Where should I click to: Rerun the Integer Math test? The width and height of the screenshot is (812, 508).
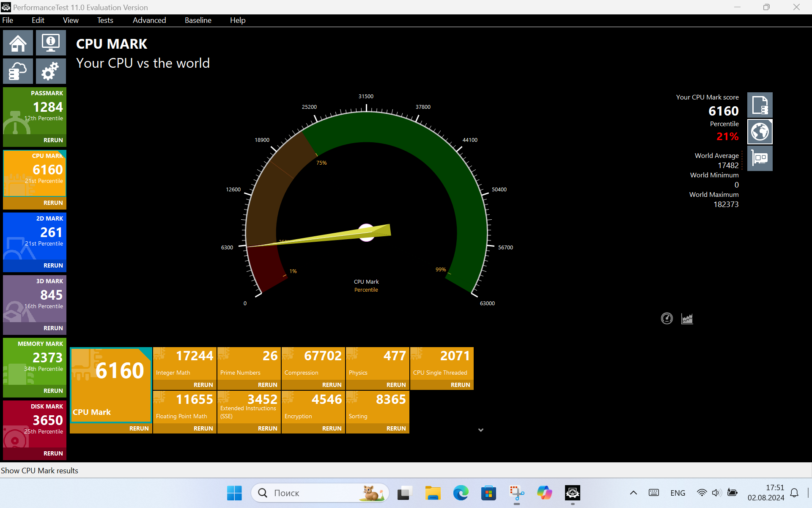tap(203, 385)
